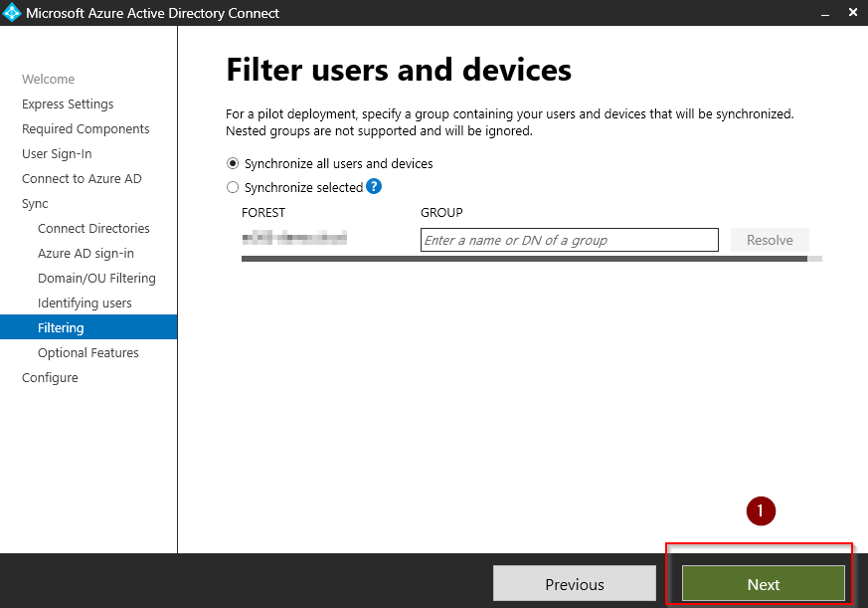Select Connect to Azure AD step
The image size is (868, 608).
tap(82, 179)
